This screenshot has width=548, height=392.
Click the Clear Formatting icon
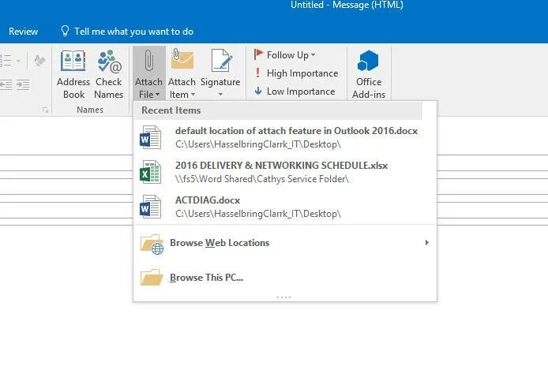pyautogui.click(x=39, y=61)
